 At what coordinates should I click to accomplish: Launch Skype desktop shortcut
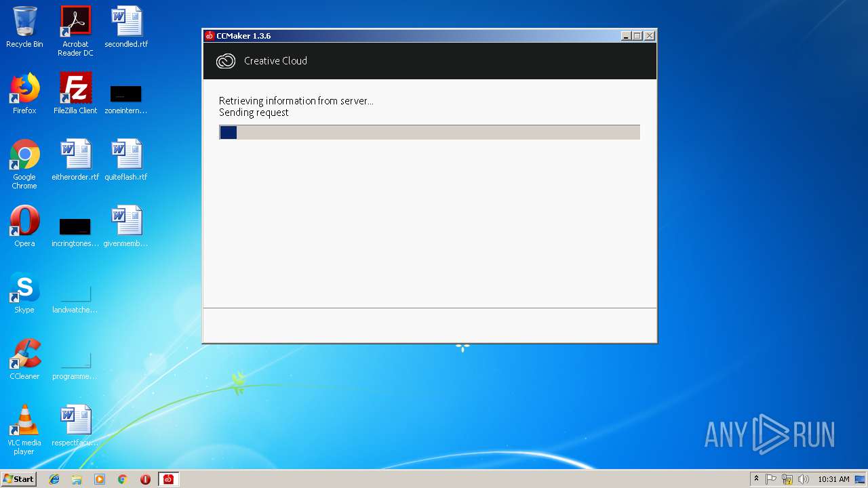pyautogui.click(x=24, y=293)
